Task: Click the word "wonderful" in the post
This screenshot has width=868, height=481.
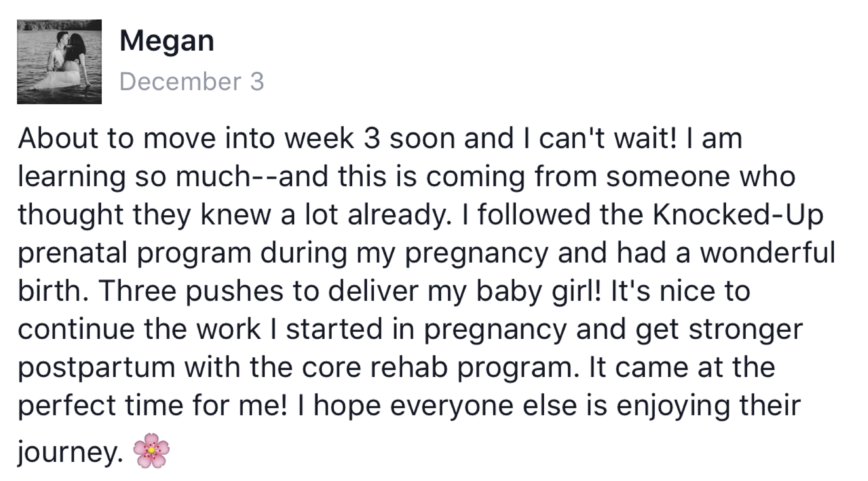Action: coord(768,254)
